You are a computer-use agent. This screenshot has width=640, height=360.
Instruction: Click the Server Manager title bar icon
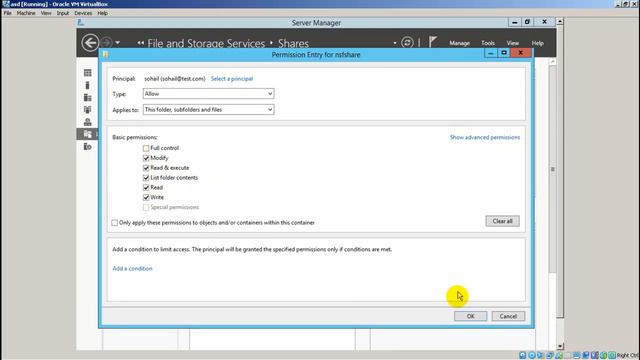coord(81,23)
